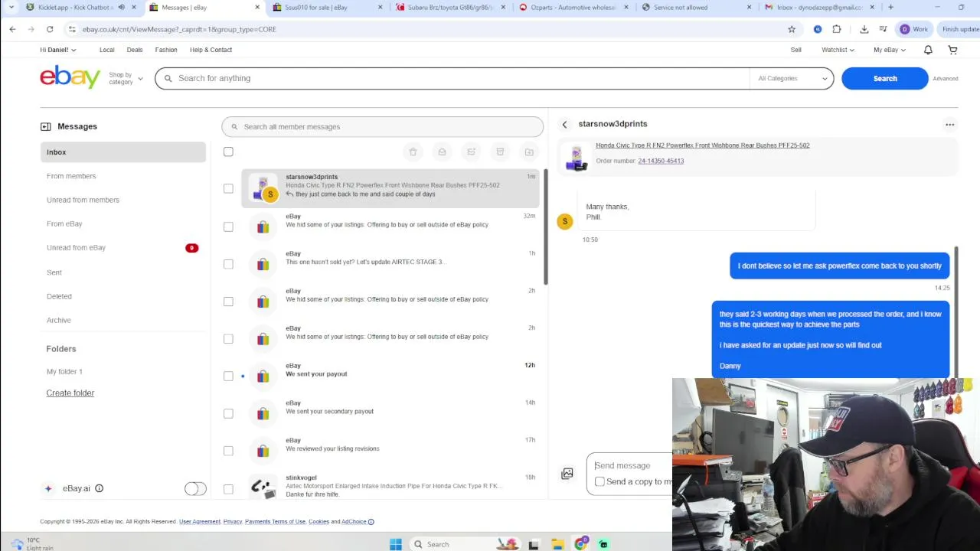
Task: Open the Windows Start menu
Action: point(396,544)
